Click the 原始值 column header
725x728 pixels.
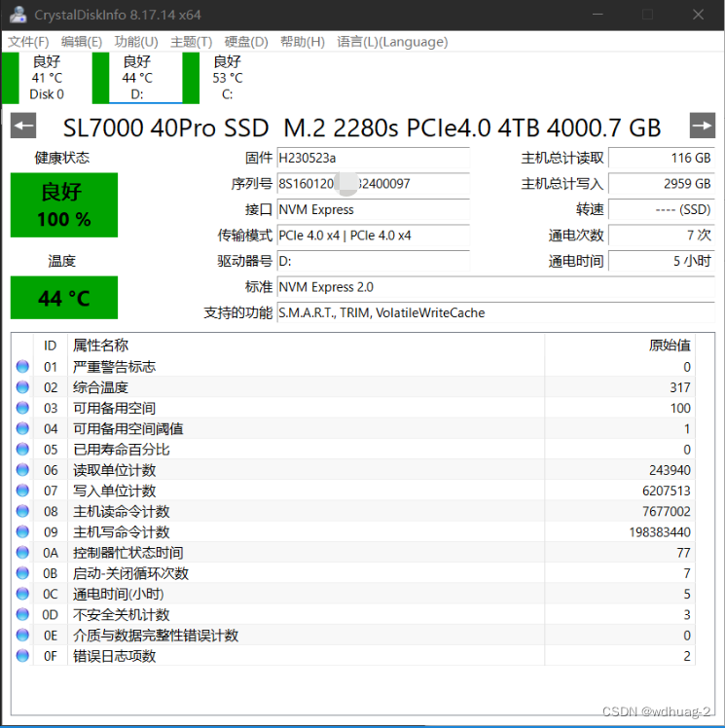tap(620, 346)
